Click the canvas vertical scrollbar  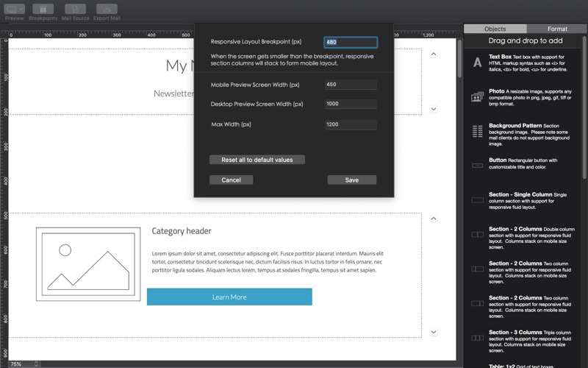point(460,59)
